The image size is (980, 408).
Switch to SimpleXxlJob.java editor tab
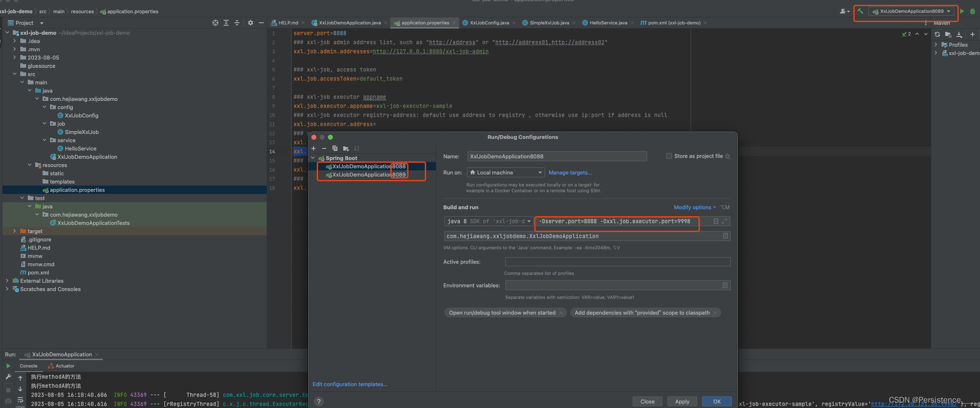[x=549, y=23]
